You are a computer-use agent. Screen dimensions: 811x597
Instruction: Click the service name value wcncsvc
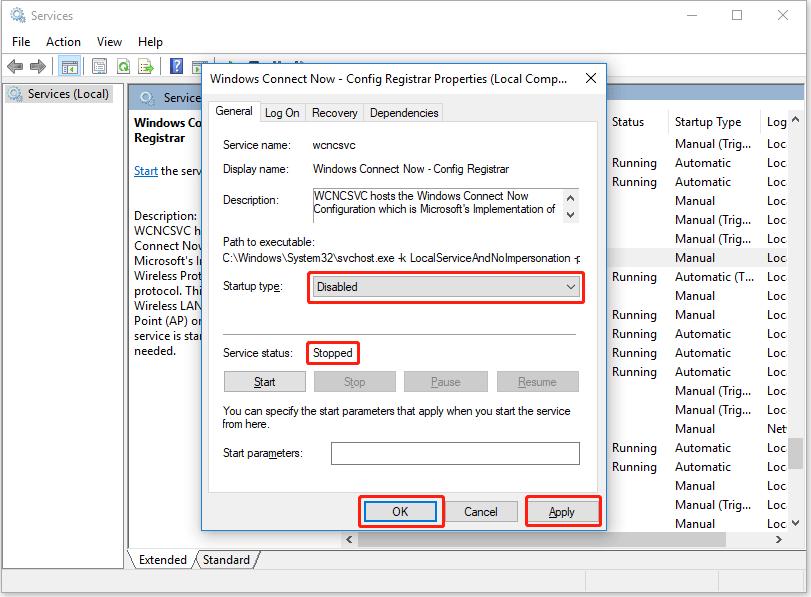(x=334, y=145)
